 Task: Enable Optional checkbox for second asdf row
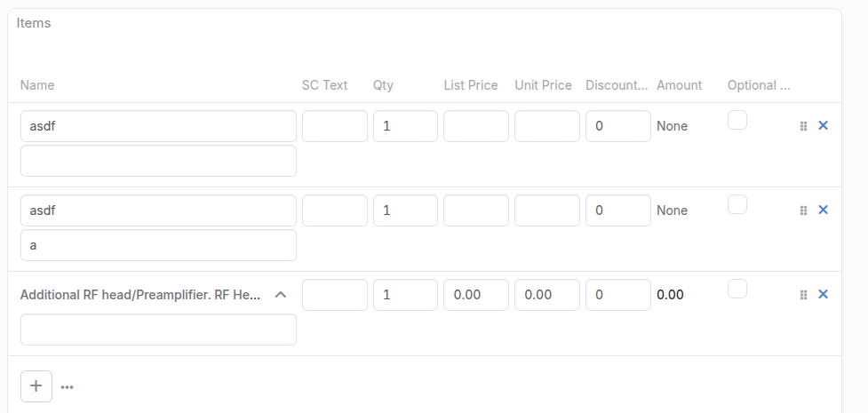coord(737,204)
